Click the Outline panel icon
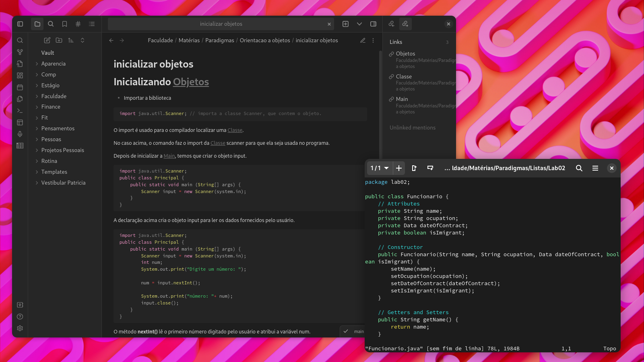 tap(92, 24)
